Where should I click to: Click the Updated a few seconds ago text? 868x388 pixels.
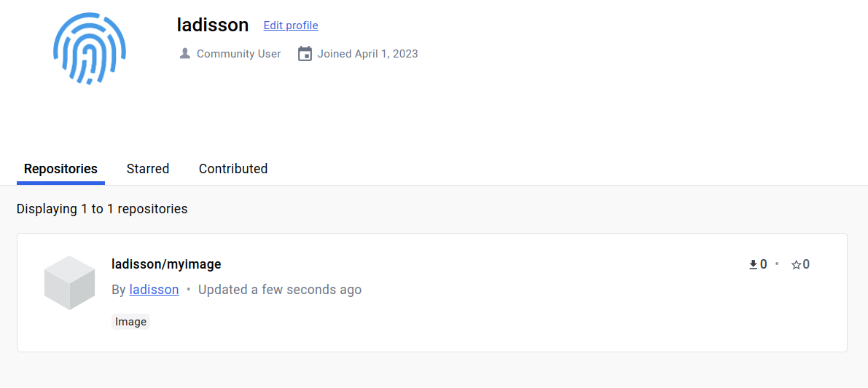(280, 290)
